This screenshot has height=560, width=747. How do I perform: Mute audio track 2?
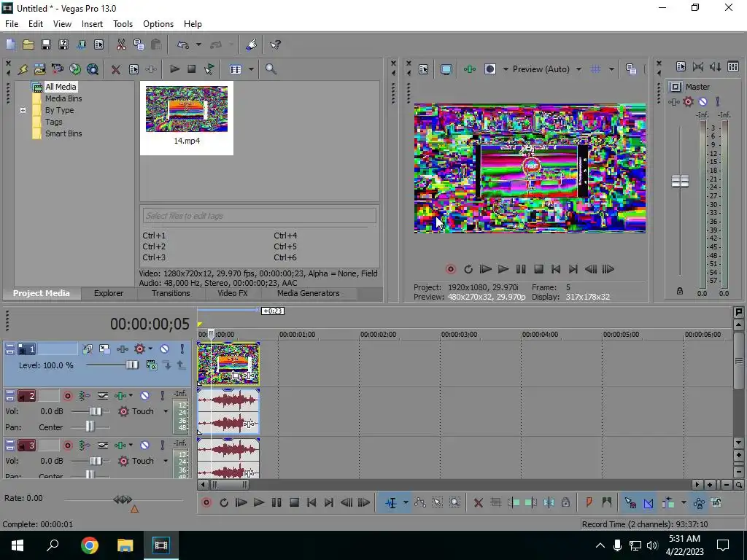tap(145, 396)
